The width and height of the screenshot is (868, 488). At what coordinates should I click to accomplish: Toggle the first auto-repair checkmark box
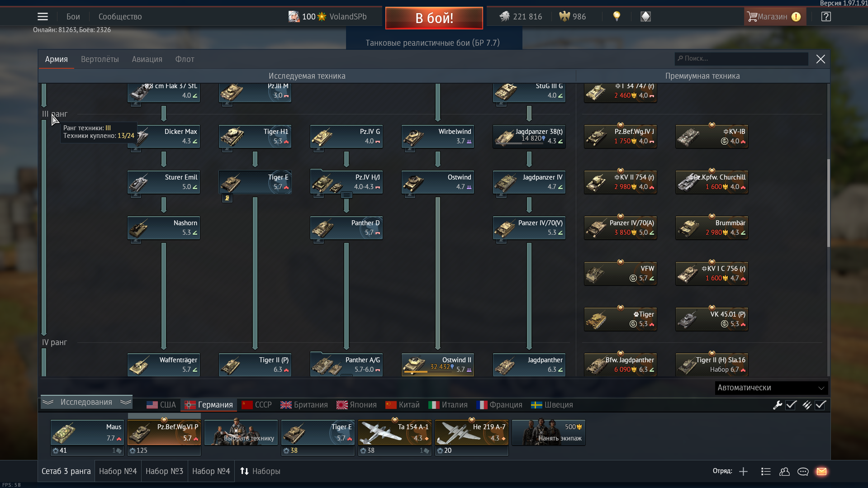click(x=791, y=405)
